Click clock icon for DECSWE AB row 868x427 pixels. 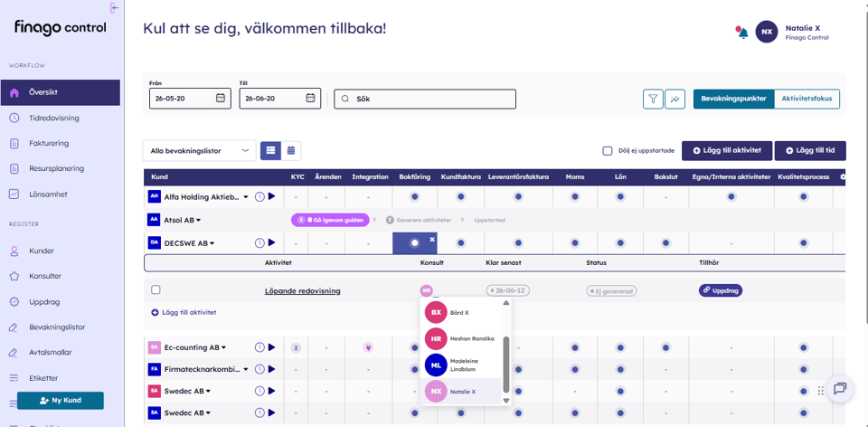(259, 242)
